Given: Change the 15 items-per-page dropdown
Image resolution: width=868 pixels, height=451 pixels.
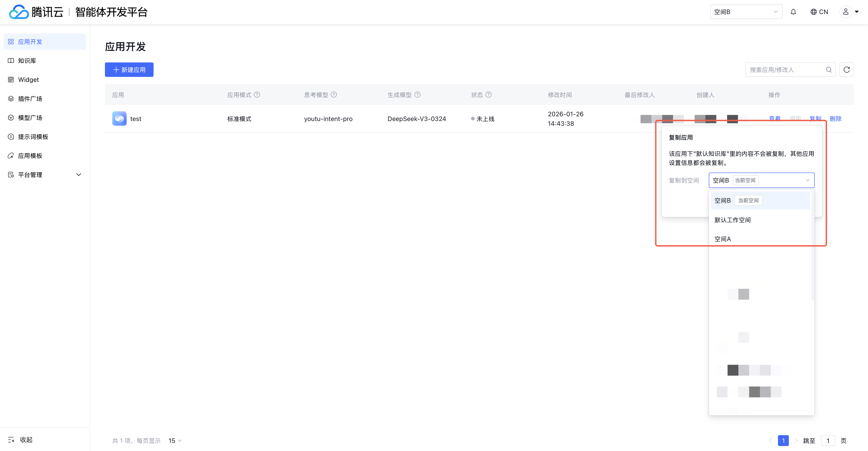Looking at the screenshot, I should point(175,441).
